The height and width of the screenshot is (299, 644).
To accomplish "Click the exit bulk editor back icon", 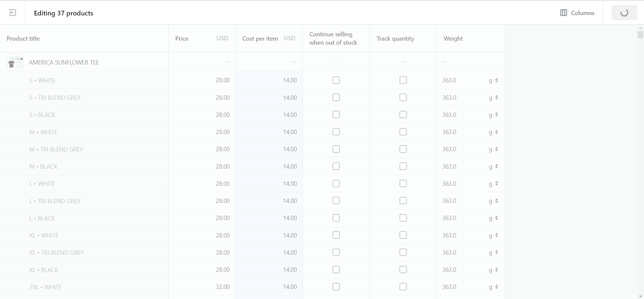I will [12, 13].
